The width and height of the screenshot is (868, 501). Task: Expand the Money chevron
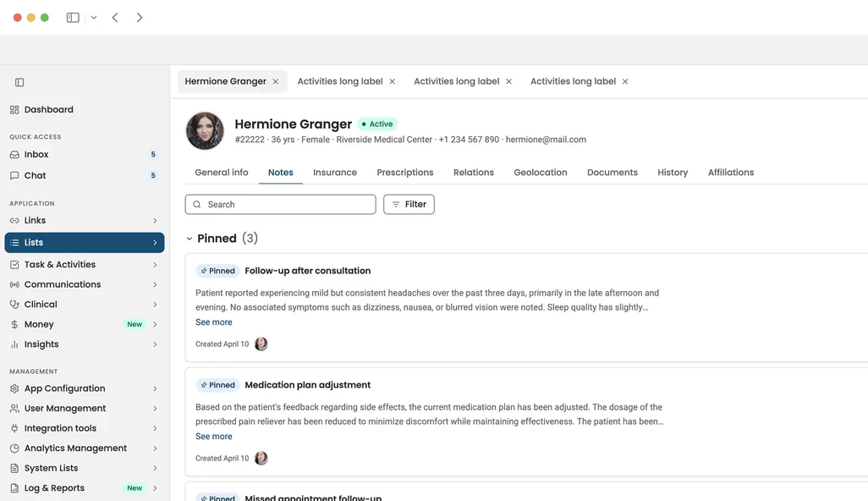[155, 324]
